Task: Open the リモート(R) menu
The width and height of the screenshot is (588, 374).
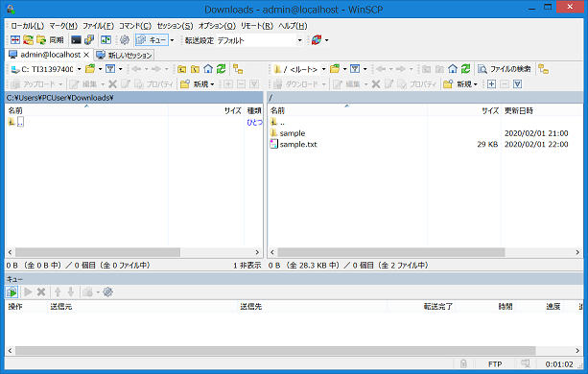Action: point(257,26)
